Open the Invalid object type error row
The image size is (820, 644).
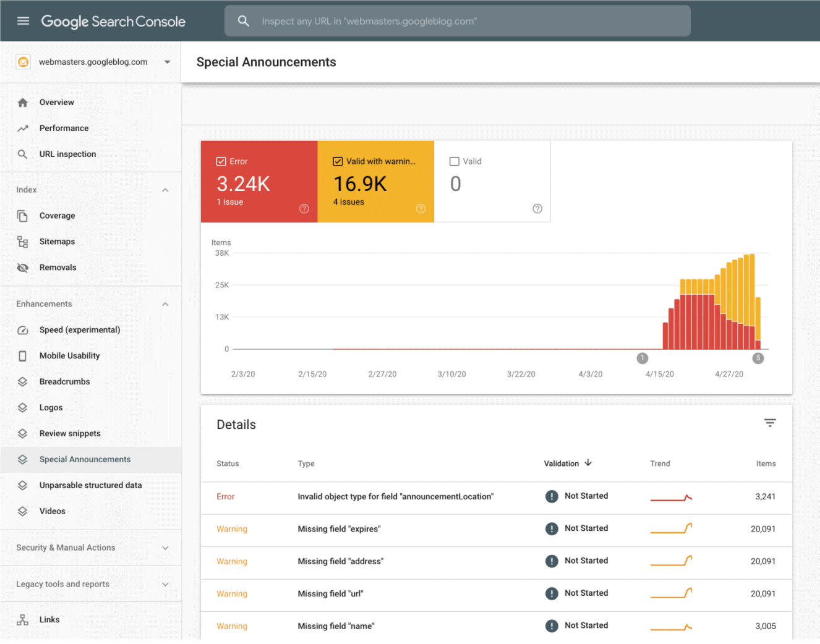395,496
